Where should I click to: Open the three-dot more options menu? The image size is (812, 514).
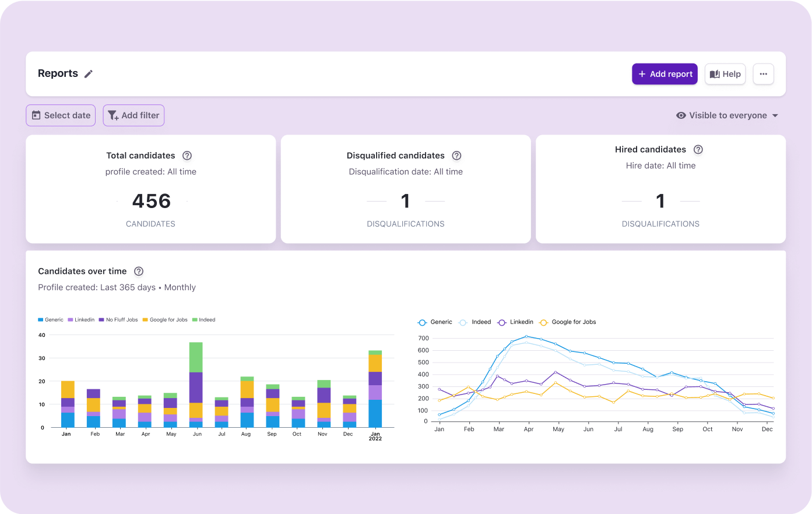[x=763, y=74]
